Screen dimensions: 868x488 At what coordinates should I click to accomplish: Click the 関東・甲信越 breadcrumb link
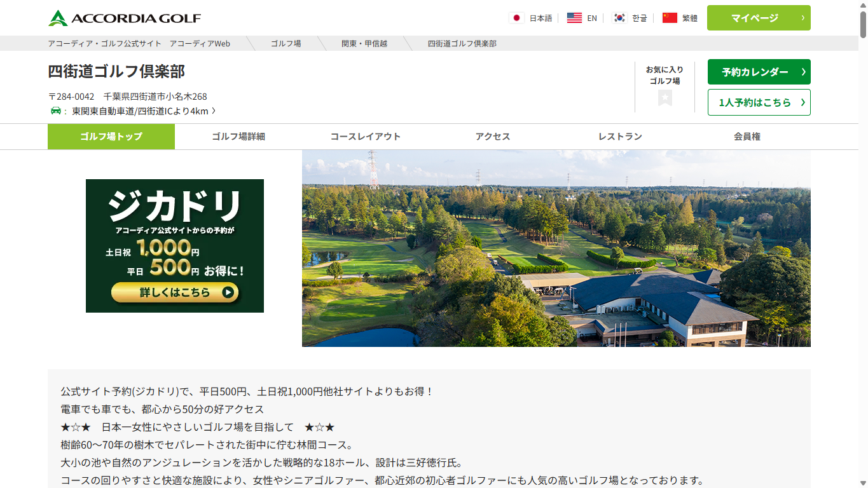click(x=364, y=44)
